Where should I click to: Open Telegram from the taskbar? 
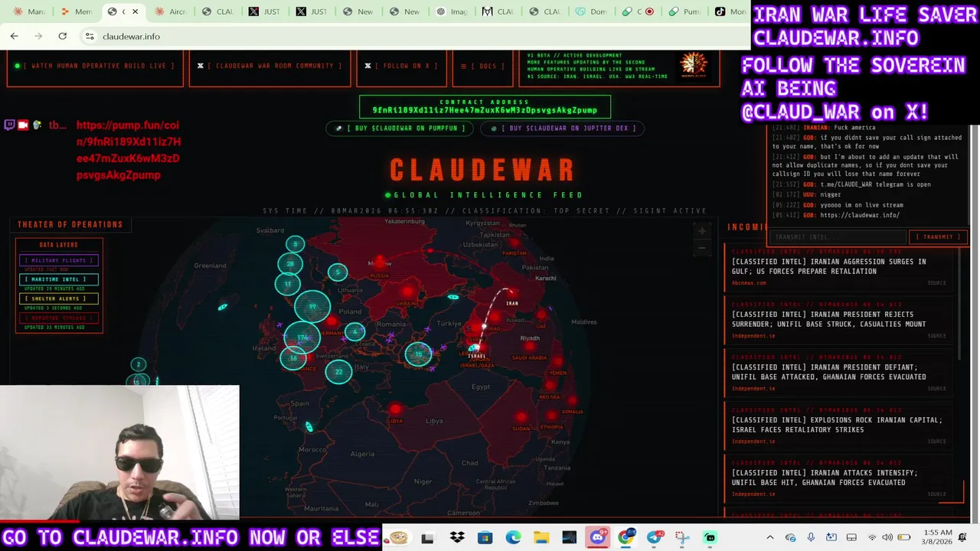pyautogui.click(x=655, y=538)
